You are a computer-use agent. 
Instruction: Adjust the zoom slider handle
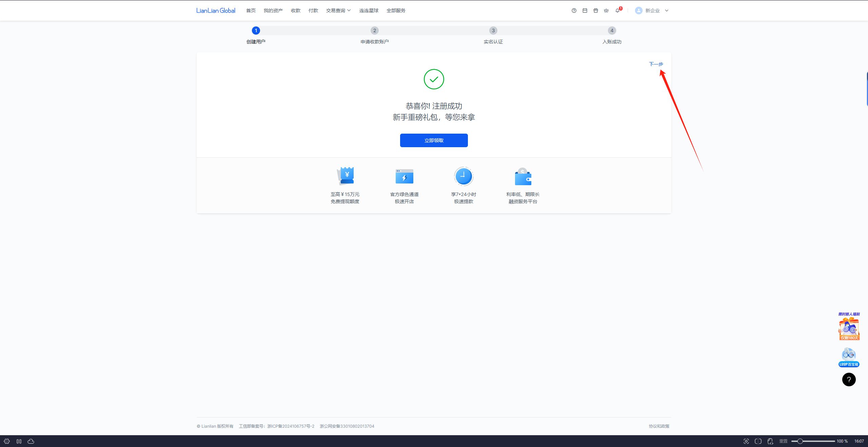[800, 441]
